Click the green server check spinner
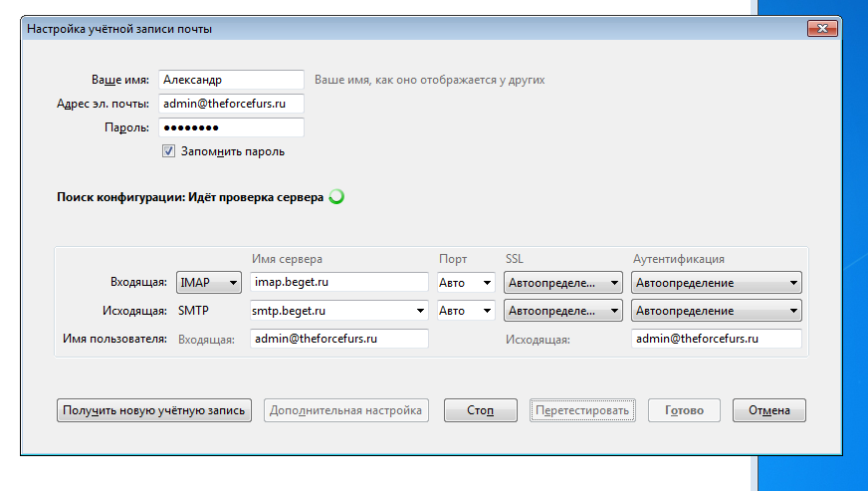The width and height of the screenshot is (868, 491). pyautogui.click(x=336, y=197)
